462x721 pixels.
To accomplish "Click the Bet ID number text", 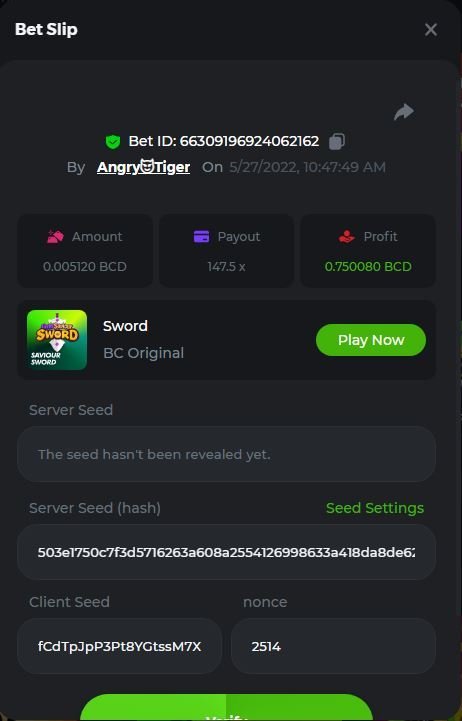I will [x=249, y=141].
